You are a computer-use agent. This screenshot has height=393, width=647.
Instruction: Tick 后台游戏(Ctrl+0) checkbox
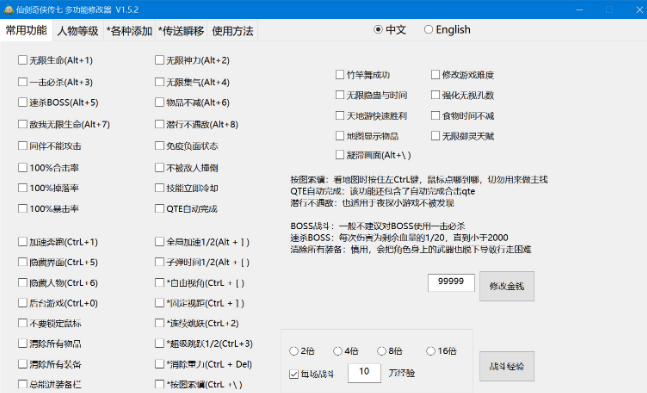pos(23,303)
